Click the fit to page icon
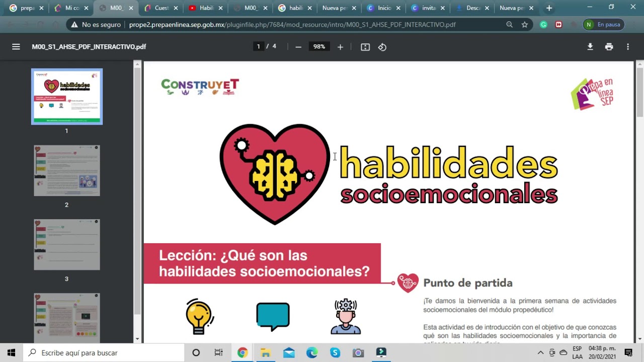Screen dimensions: 644x362 click(x=365, y=47)
